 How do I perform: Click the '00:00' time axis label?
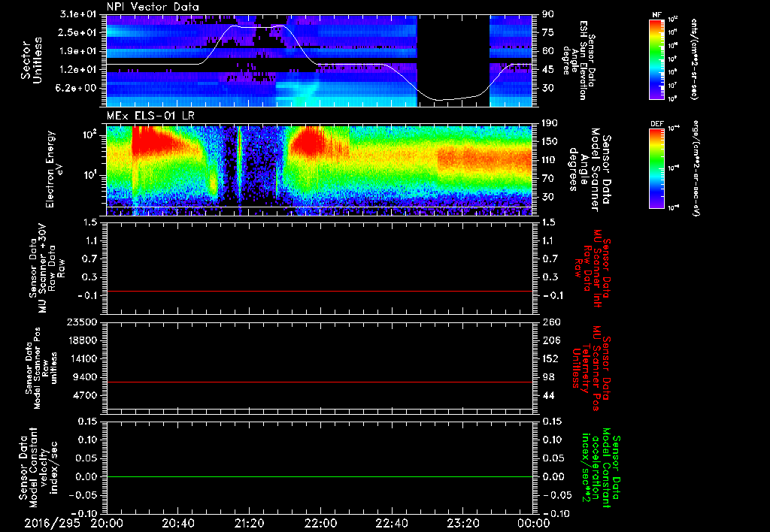534,523
